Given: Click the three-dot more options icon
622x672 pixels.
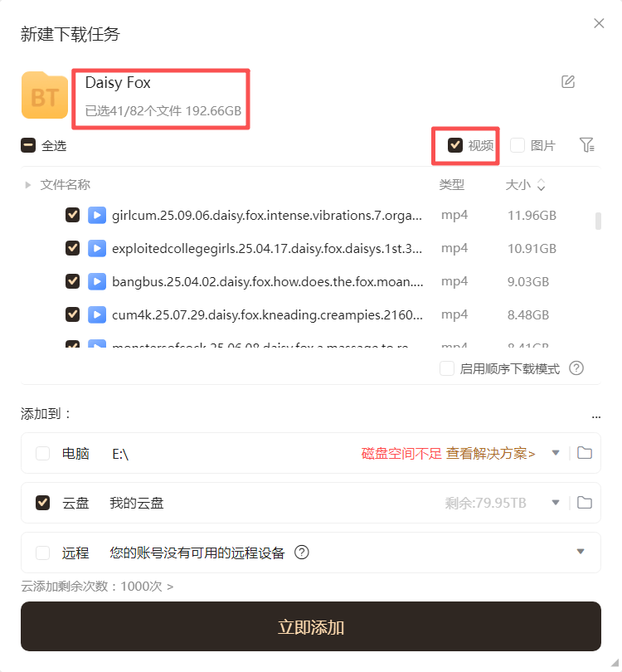Looking at the screenshot, I should [596, 416].
